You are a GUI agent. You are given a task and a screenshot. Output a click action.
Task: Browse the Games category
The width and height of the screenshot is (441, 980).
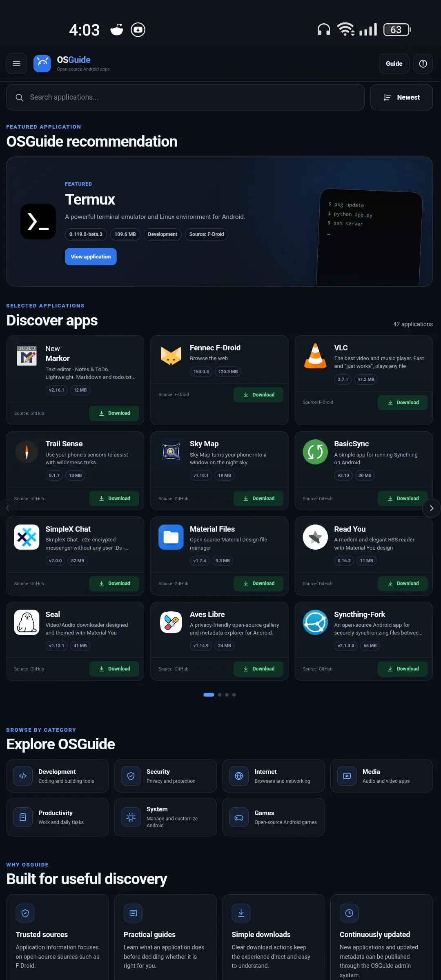coord(274,817)
